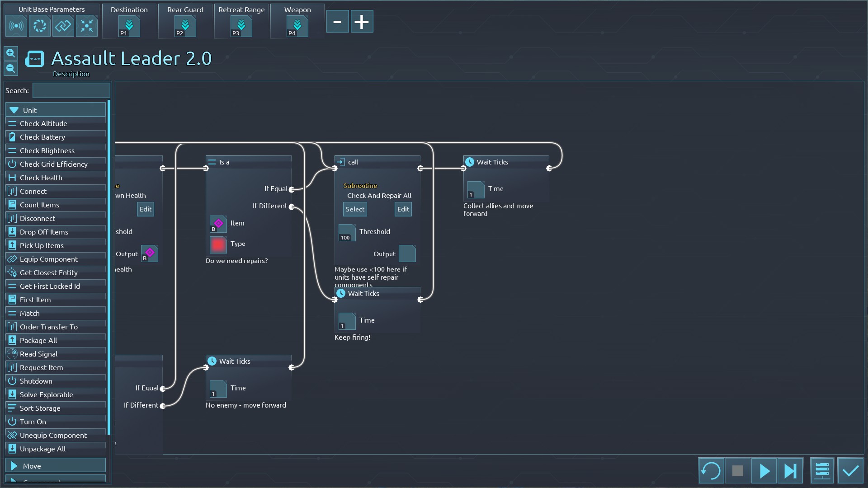Click the red Type swatch in Is a node

pyautogui.click(x=218, y=244)
